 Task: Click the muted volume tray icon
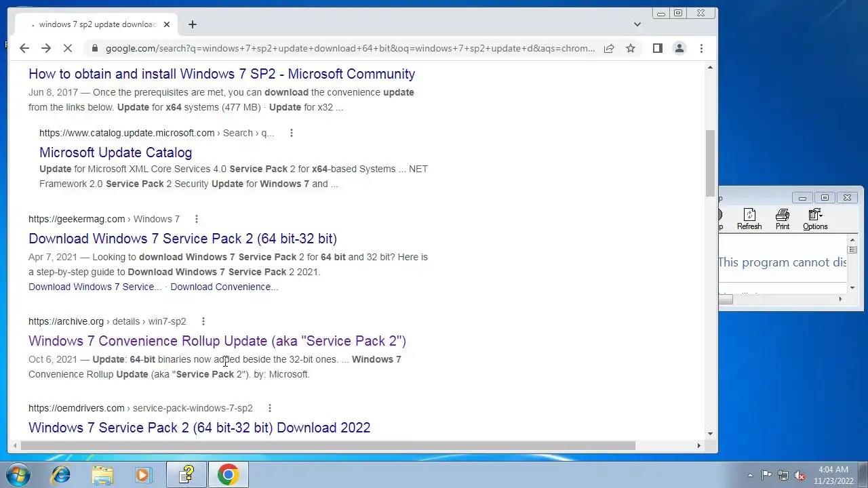pyautogui.click(x=800, y=475)
